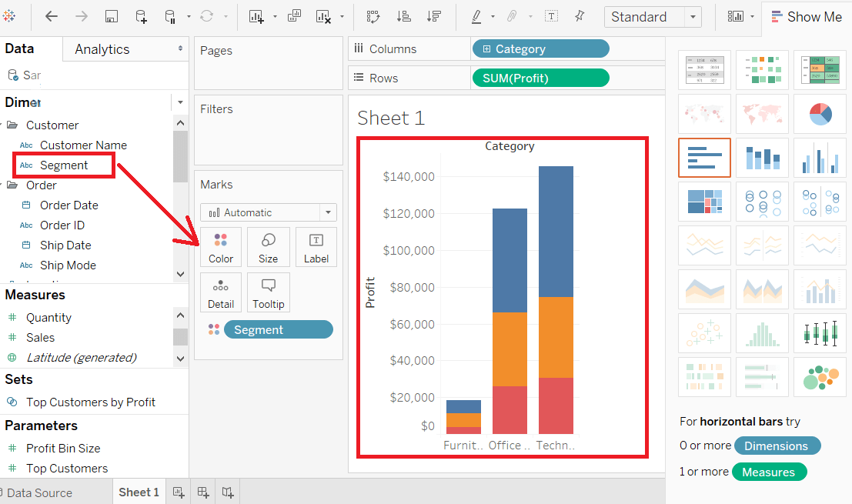Open dropdown arrow next to new worksheet icon
The image size is (852, 504).
[275, 17]
